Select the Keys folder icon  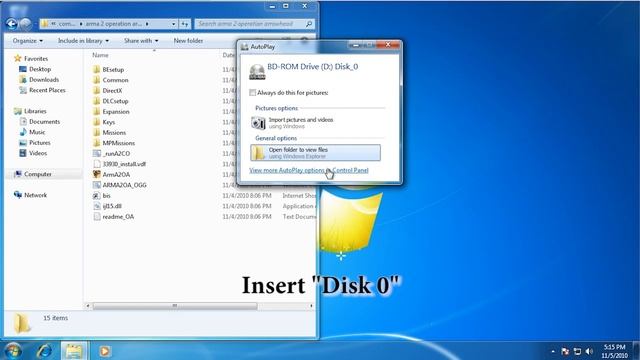point(97,122)
